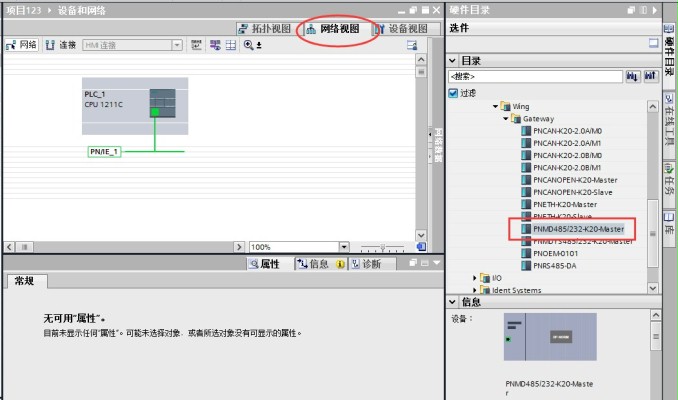Switch to the 拓扑视图 (Topology view) tab
This screenshot has width=678, height=400.
pos(265,29)
